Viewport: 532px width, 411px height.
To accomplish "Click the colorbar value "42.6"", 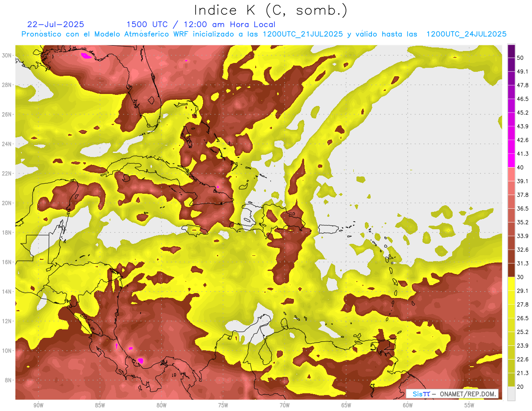I will click(523, 140).
